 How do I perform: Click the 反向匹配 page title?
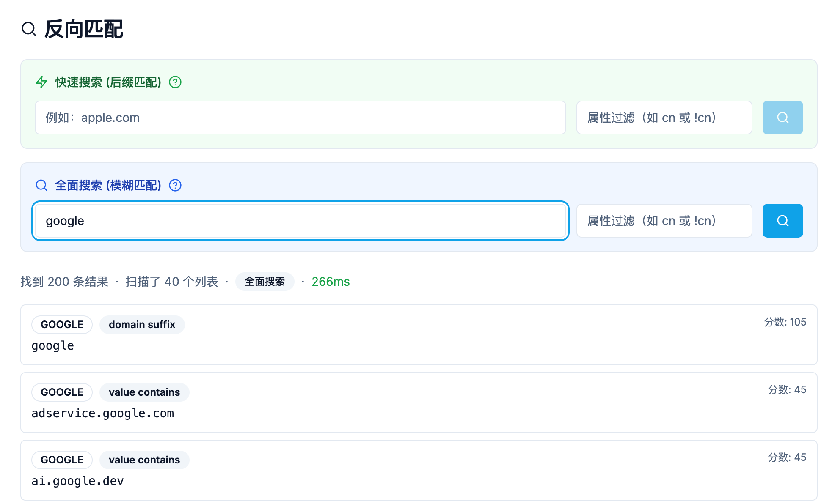click(83, 29)
